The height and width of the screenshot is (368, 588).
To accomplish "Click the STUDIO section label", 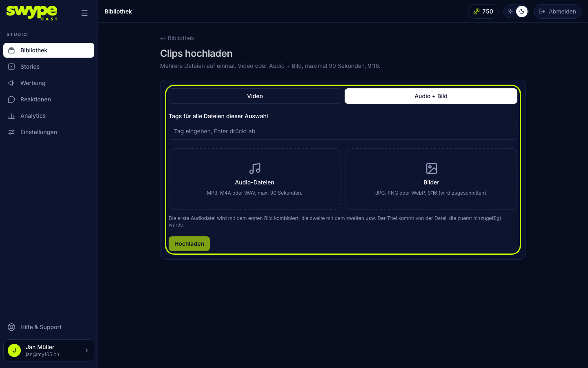I will pyautogui.click(x=17, y=34).
